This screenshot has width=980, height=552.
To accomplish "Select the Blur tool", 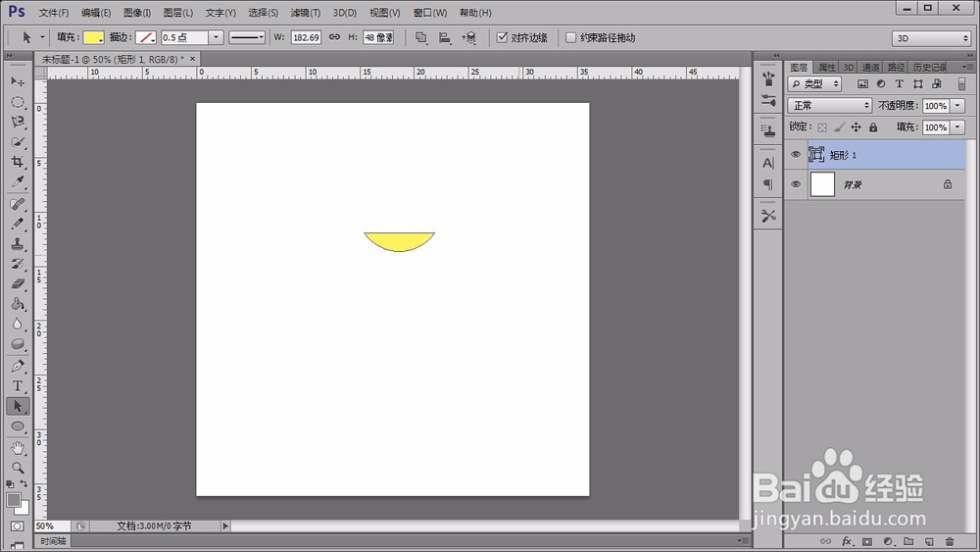I will click(x=18, y=324).
